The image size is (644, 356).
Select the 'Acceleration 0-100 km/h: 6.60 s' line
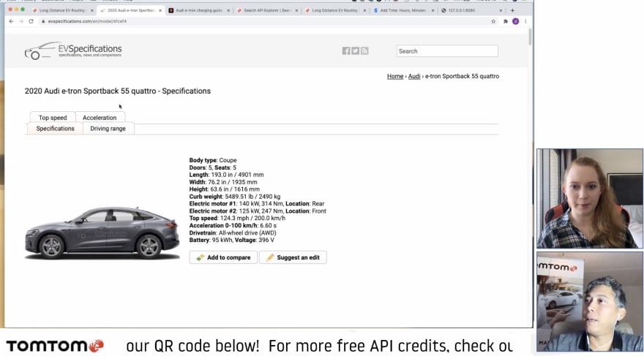pos(233,226)
